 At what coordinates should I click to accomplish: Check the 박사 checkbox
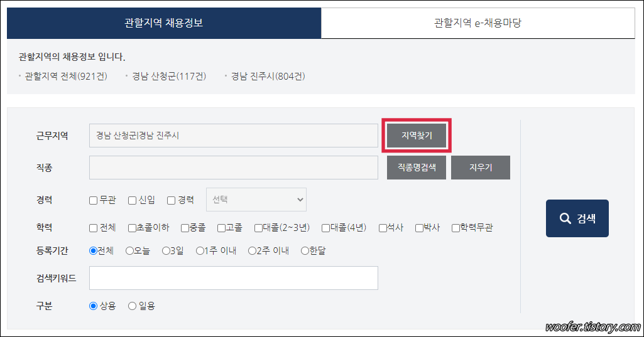(x=419, y=228)
